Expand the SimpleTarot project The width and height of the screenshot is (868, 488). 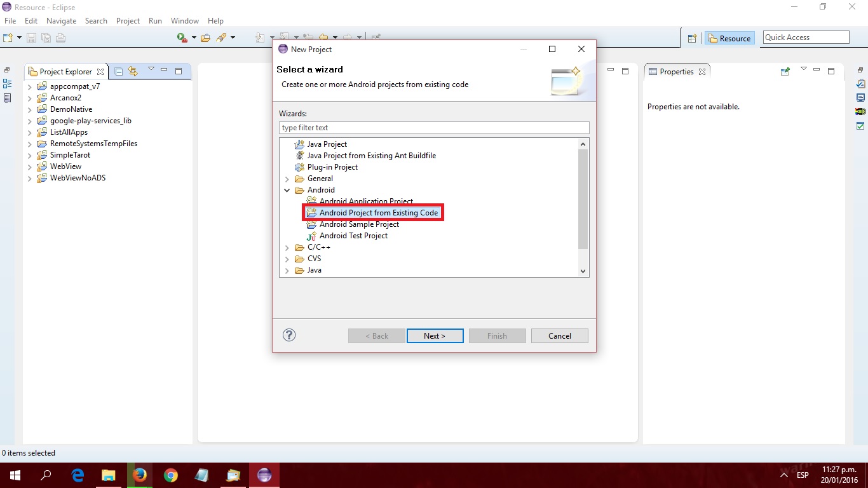pyautogui.click(x=29, y=155)
